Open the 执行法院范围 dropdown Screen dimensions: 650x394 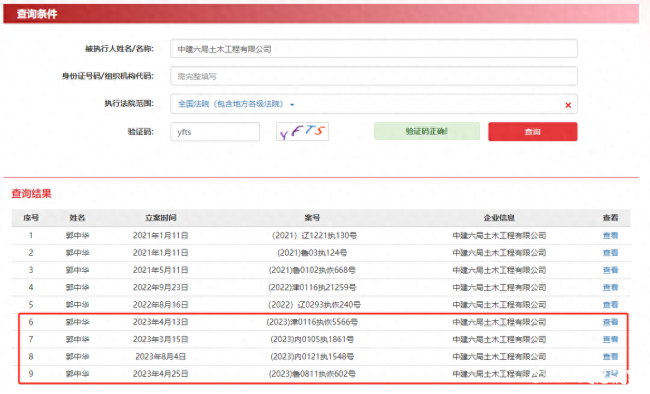236,104
